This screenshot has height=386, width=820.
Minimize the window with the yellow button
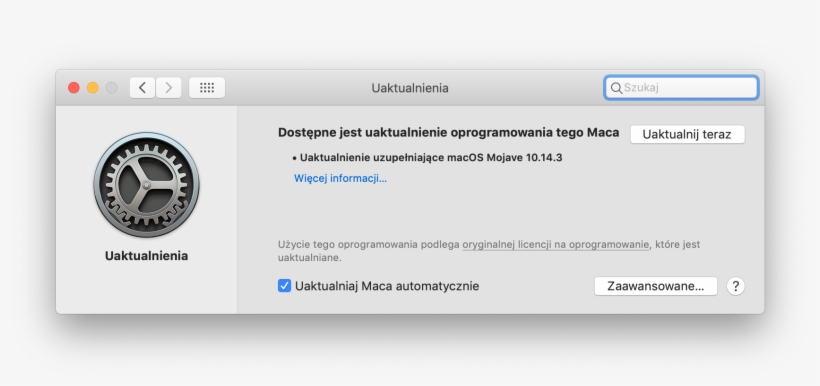click(93, 88)
